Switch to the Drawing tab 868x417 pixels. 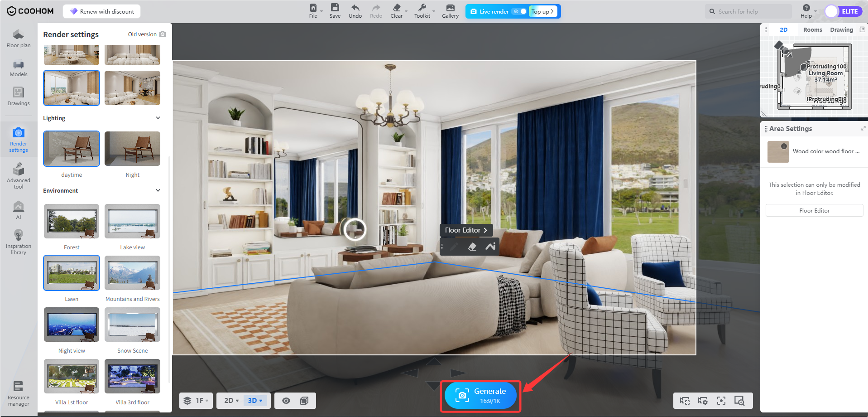842,29
